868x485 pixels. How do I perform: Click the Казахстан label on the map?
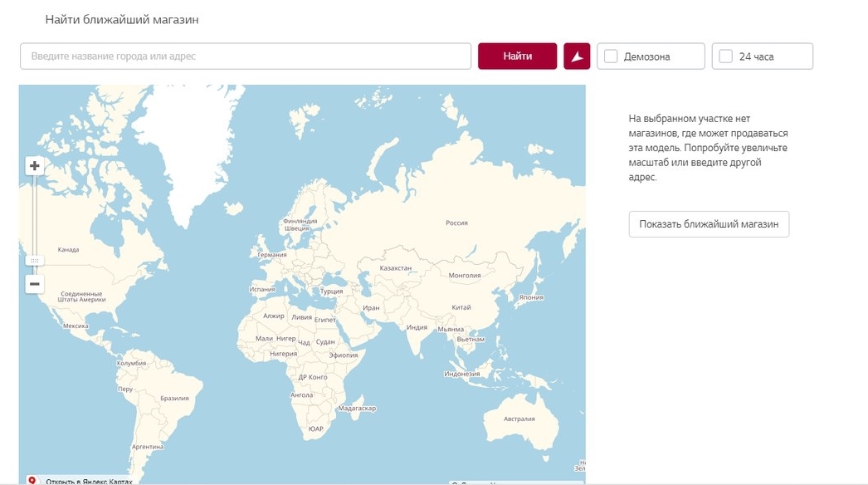(x=395, y=267)
